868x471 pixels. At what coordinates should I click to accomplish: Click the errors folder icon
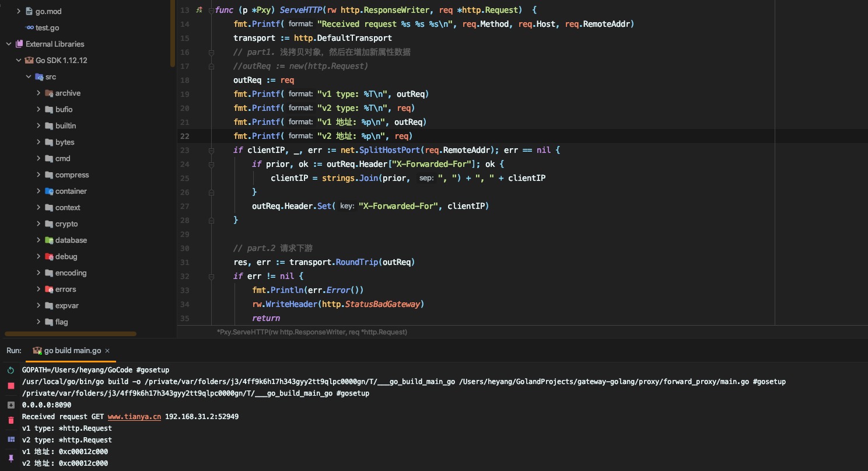pos(49,289)
